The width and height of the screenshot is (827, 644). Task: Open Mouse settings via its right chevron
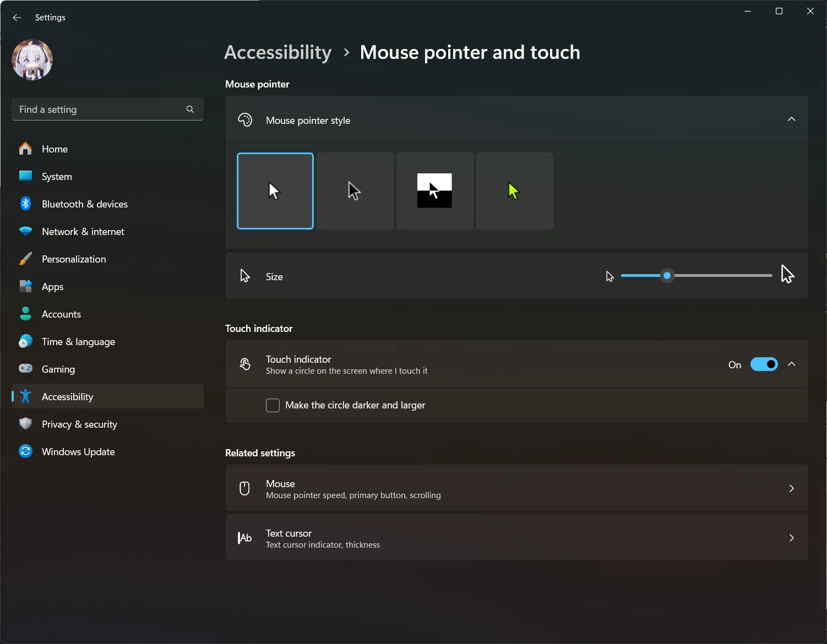pyautogui.click(x=792, y=488)
